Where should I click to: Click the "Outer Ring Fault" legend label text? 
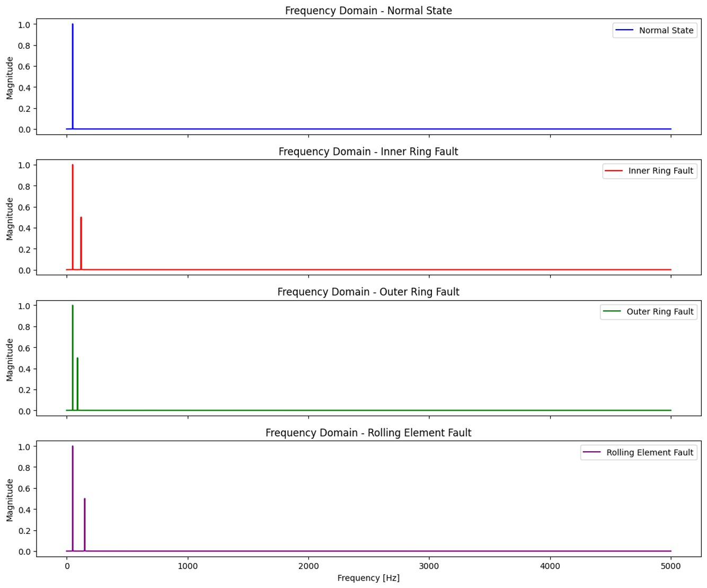[x=660, y=312]
